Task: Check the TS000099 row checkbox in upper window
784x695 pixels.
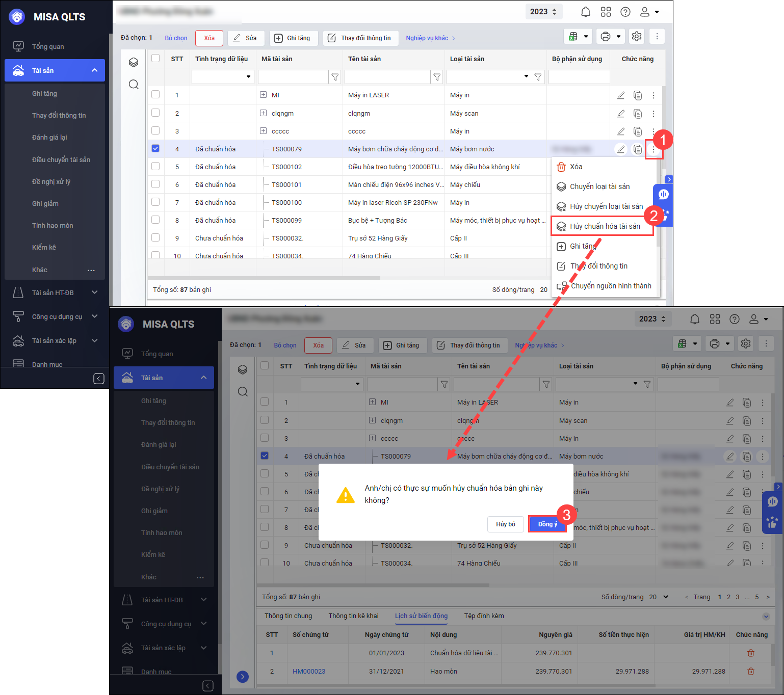Action: click(155, 220)
